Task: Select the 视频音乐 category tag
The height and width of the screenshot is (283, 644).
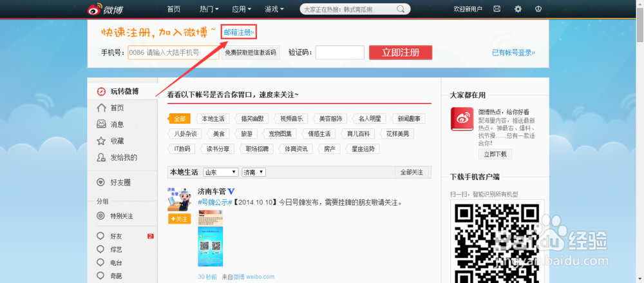Action: pos(291,119)
